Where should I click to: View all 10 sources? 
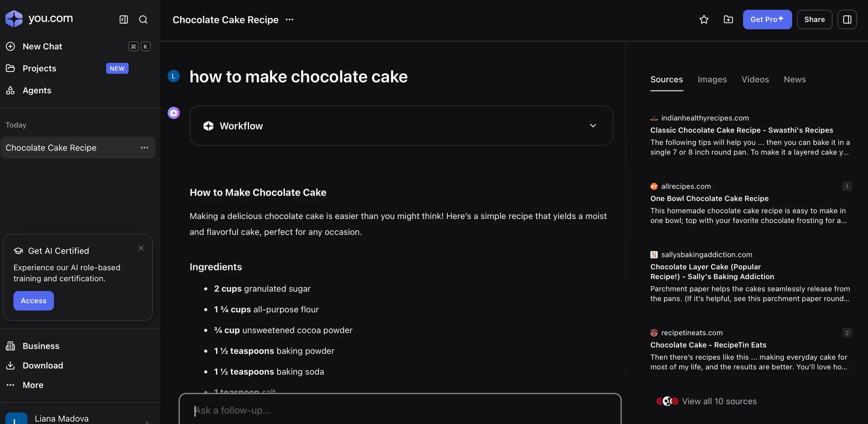719,401
